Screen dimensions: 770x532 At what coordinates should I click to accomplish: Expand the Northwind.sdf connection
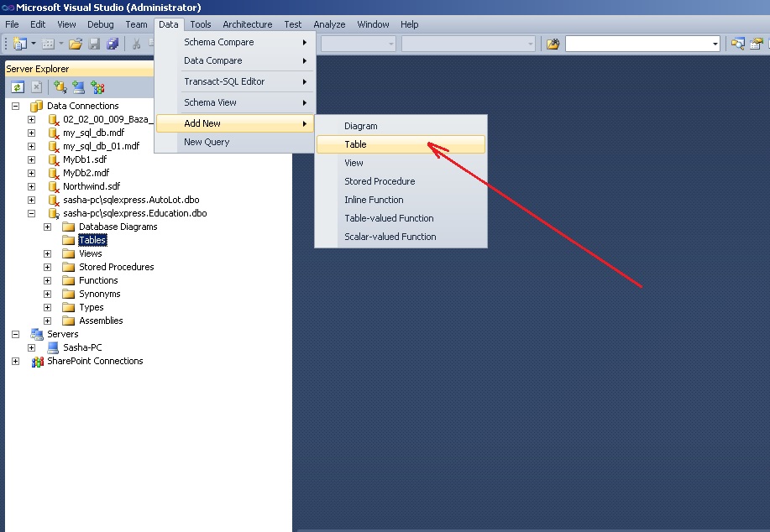(31, 186)
